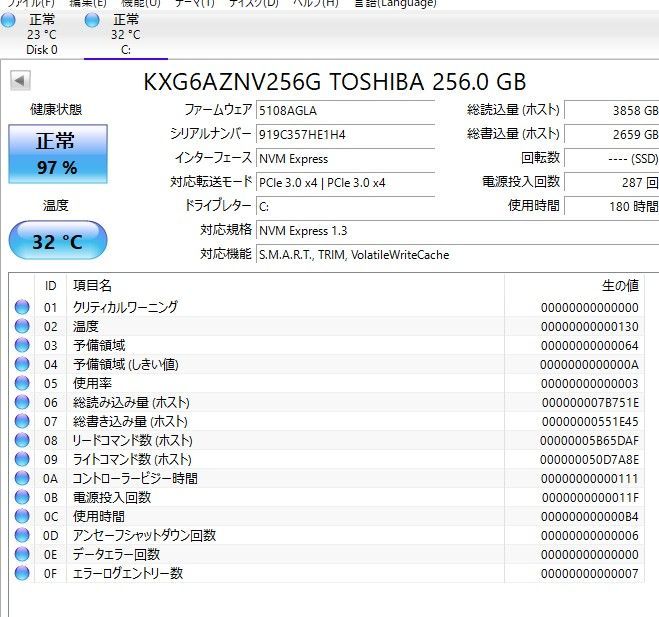Click status orb for attribute 0A
The width and height of the screenshot is (659, 617).
[x=22, y=478]
